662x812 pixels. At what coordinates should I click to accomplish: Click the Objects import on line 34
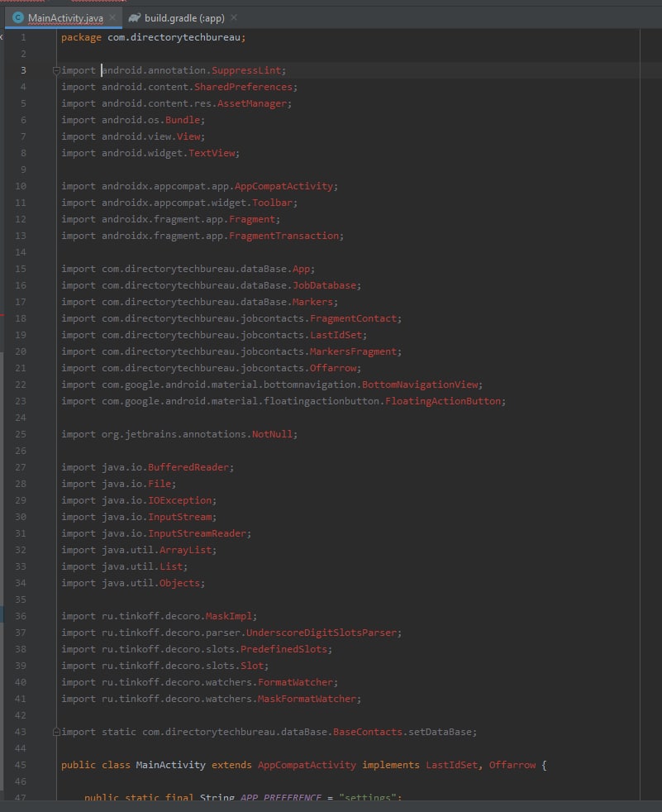tap(179, 583)
